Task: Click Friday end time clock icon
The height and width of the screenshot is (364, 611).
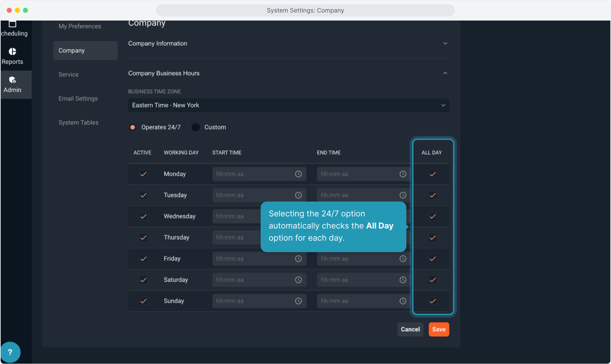Action: [x=403, y=259]
